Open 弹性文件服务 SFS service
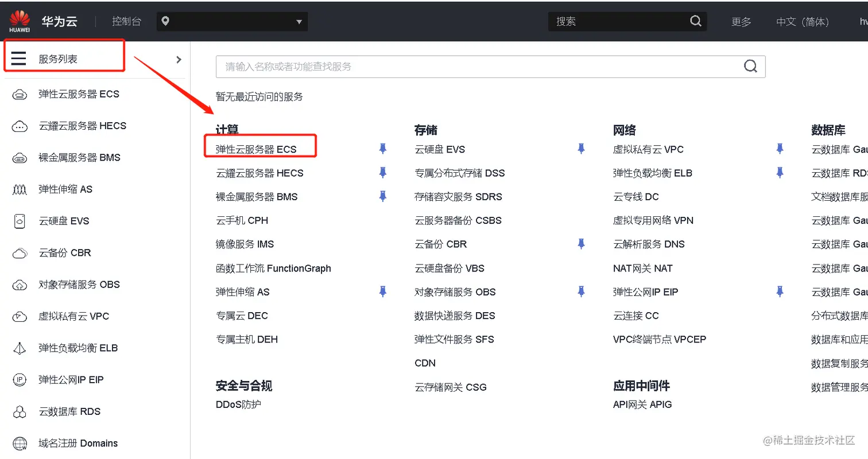 pos(454,339)
